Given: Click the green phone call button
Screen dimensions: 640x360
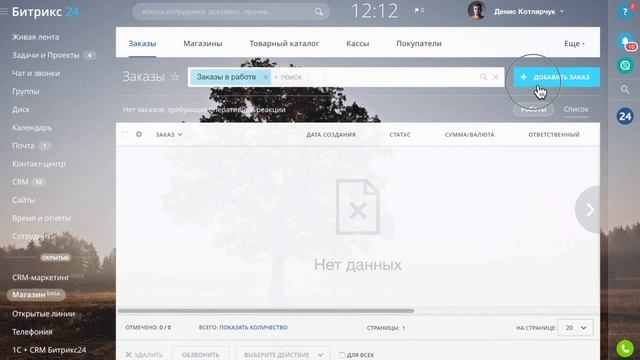Looking at the screenshot, I should coord(625,349).
